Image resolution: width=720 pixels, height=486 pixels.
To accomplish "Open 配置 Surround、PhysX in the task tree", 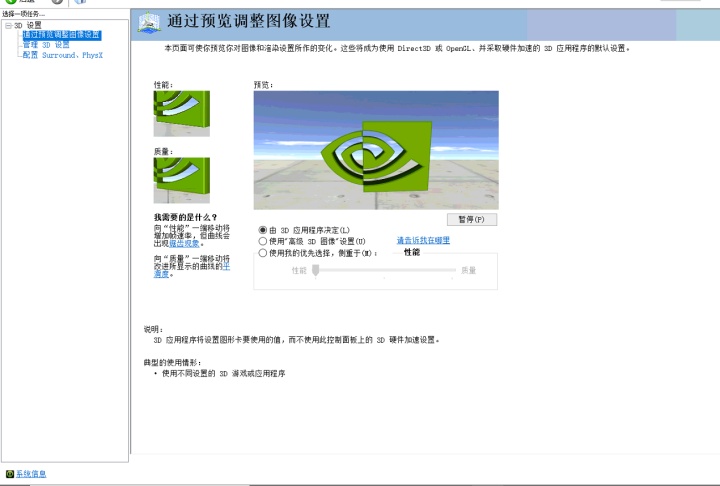I will point(63,55).
